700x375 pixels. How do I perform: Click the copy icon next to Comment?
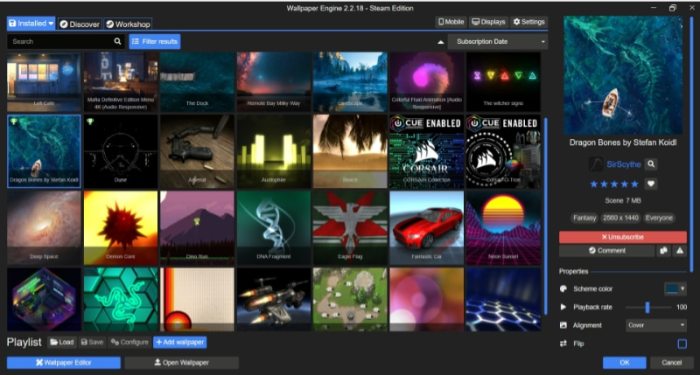(x=663, y=251)
